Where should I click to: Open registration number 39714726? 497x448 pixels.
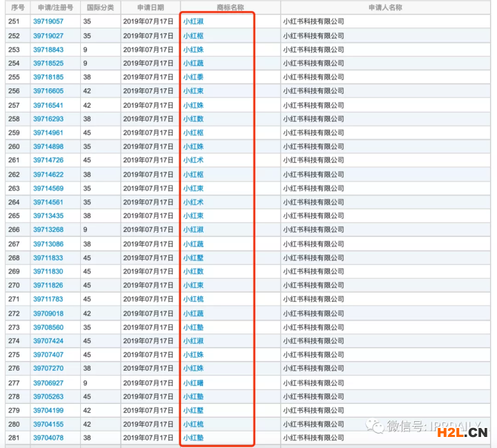(x=48, y=160)
